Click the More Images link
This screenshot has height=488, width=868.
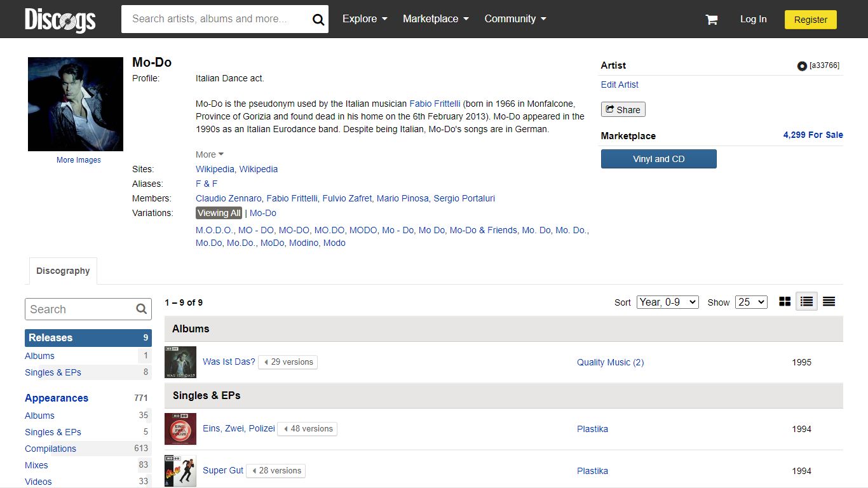pyautogui.click(x=79, y=160)
